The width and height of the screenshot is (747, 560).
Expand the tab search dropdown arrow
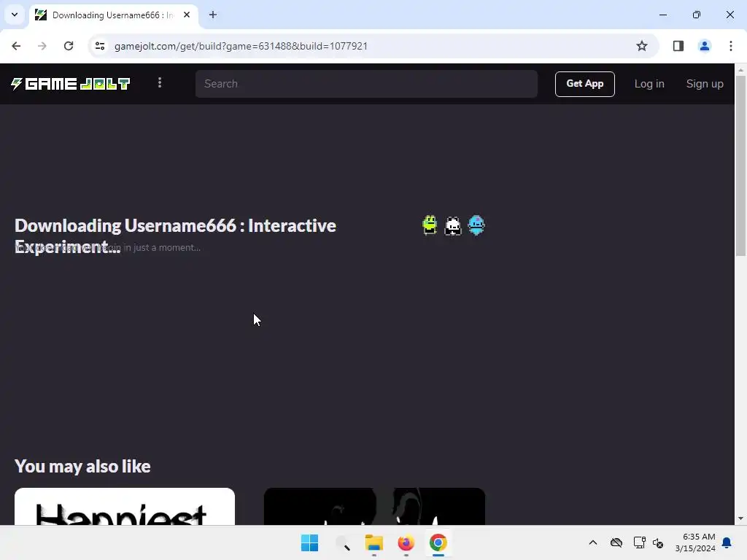point(15,15)
